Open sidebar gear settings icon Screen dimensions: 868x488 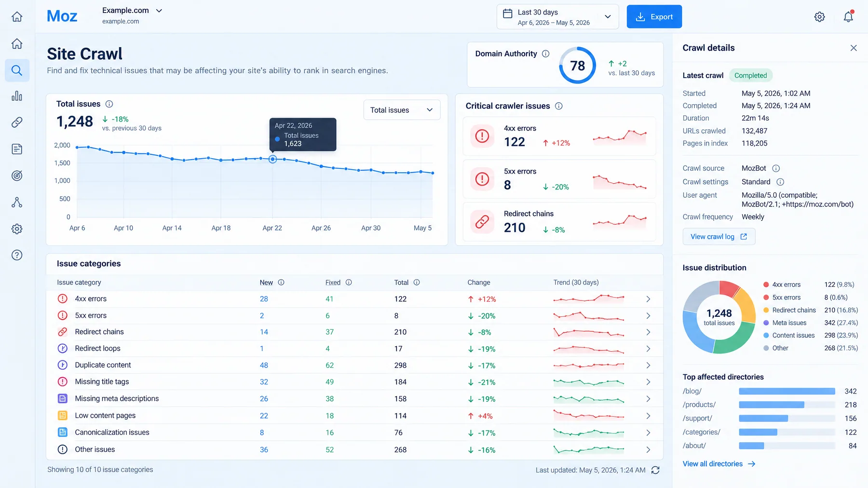(17, 229)
